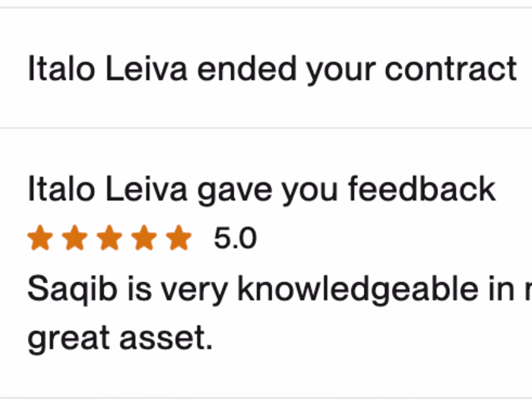Click the 5.0 rating score
This screenshot has width=532, height=399.
[x=235, y=239]
